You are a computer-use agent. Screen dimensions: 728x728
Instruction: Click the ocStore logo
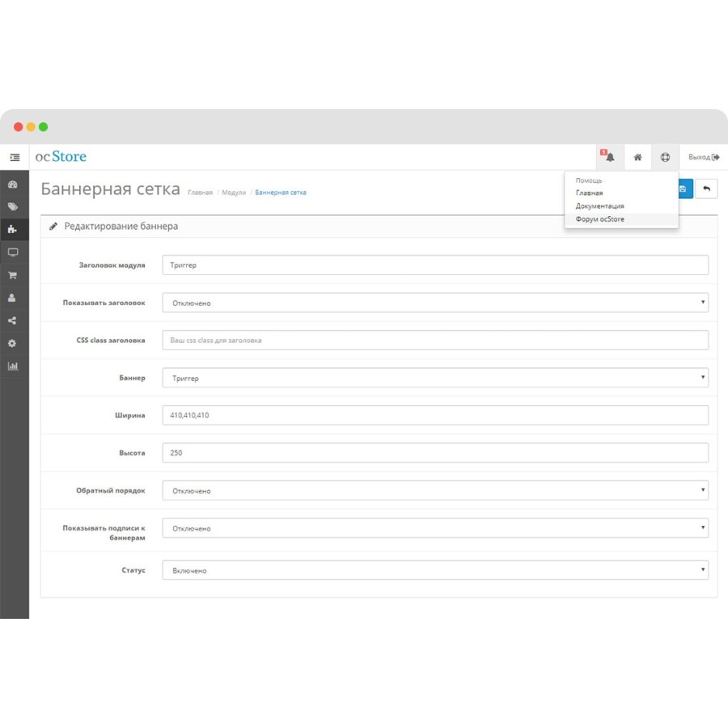[61, 157]
